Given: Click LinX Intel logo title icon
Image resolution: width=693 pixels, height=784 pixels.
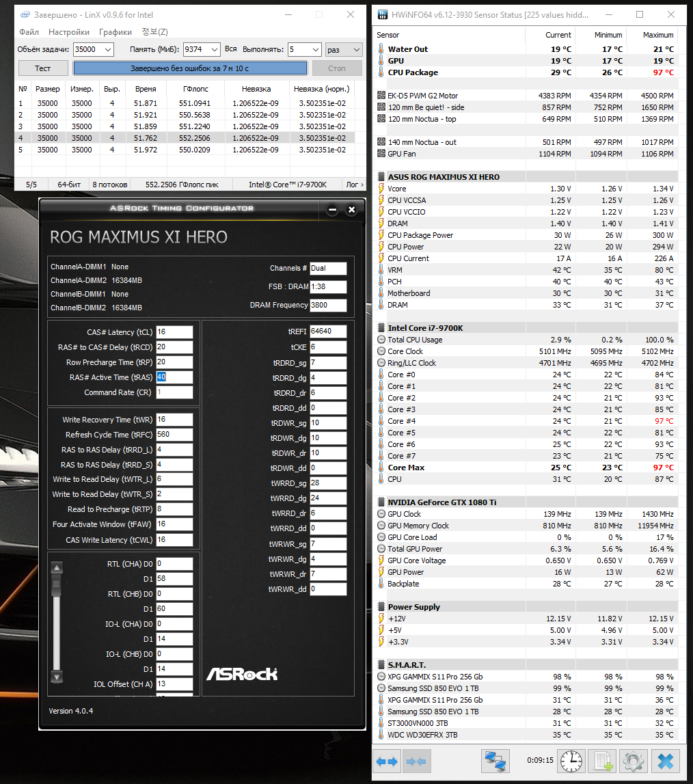Looking at the screenshot, I should (x=25, y=14).
